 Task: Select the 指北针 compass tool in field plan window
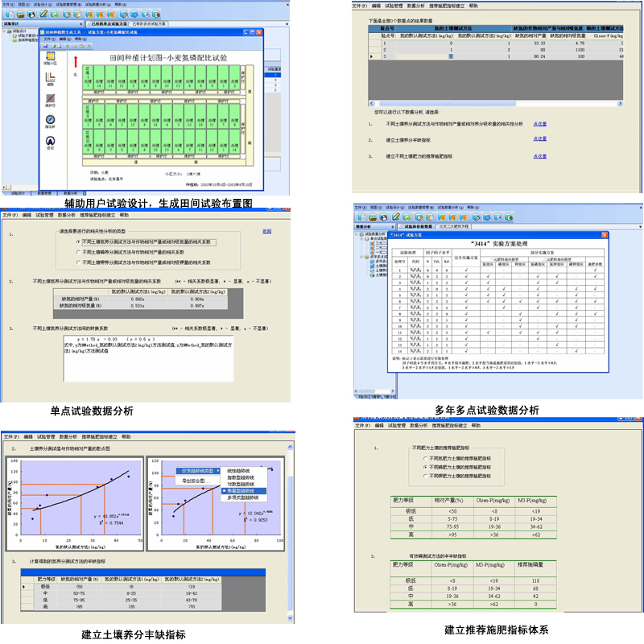(x=50, y=122)
